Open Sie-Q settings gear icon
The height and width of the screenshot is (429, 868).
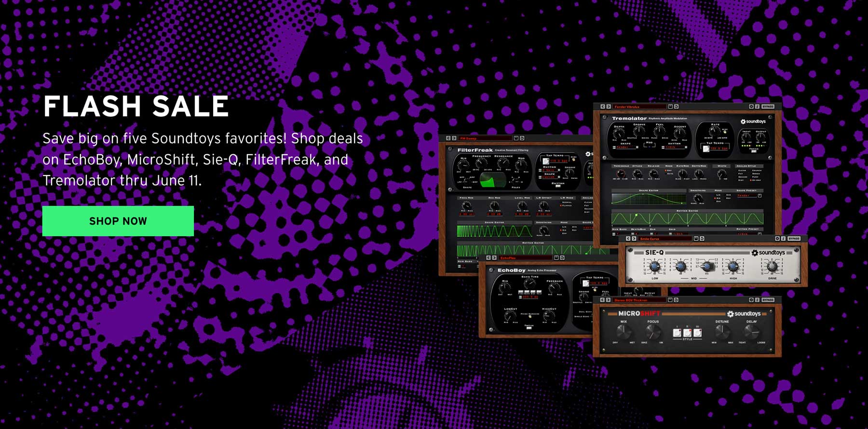point(777,239)
